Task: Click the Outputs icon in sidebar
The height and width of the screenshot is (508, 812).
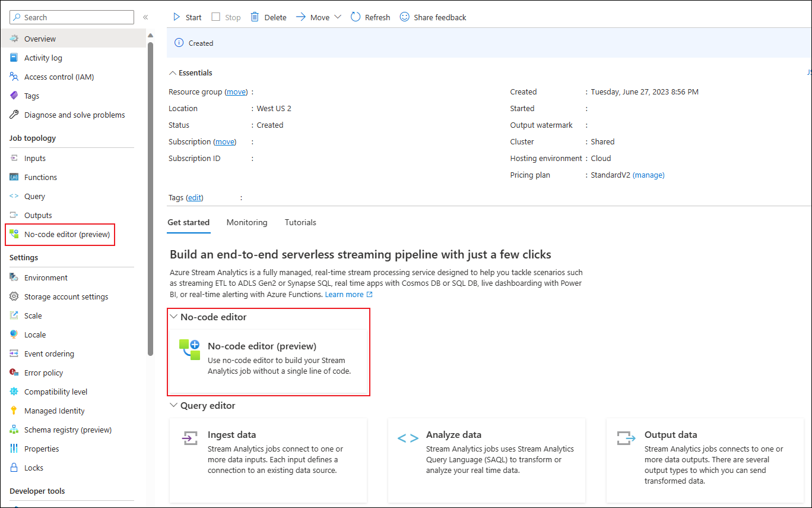Action: click(x=14, y=215)
